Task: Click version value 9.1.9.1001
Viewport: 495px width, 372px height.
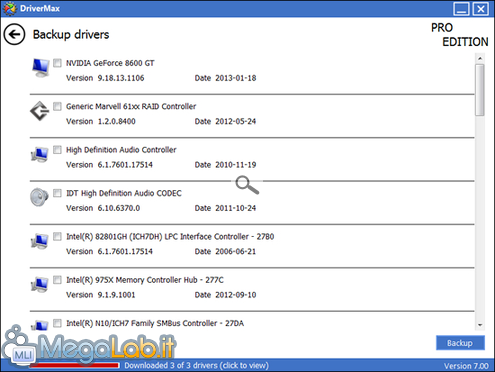Action: tap(116, 295)
